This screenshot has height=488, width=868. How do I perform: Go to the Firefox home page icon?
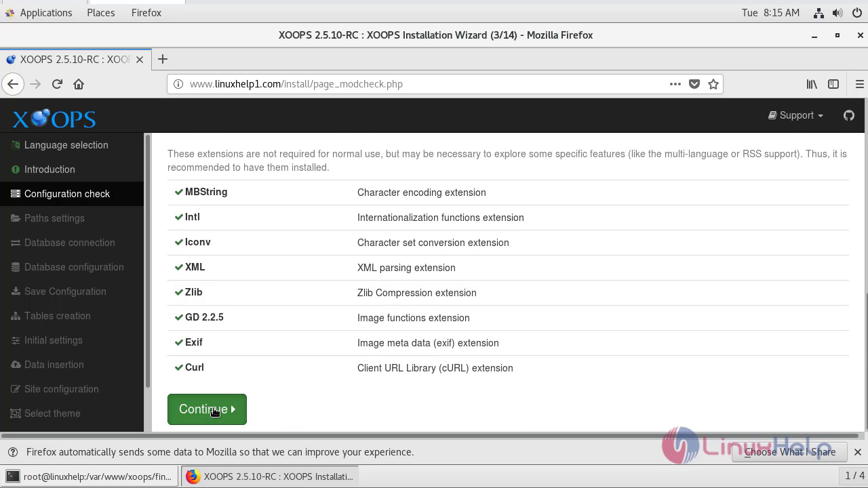[79, 84]
